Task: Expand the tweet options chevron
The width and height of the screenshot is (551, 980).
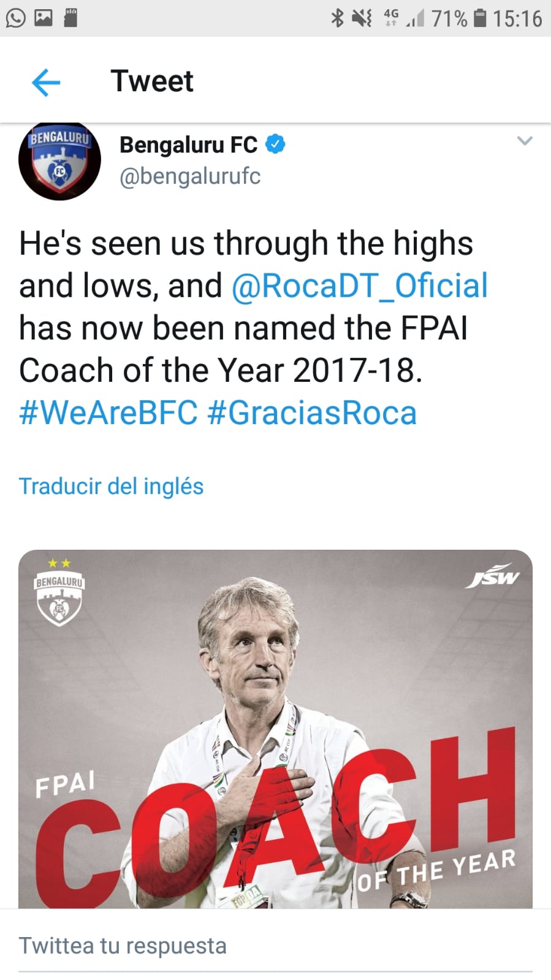Action: pyautogui.click(x=525, y=141)
